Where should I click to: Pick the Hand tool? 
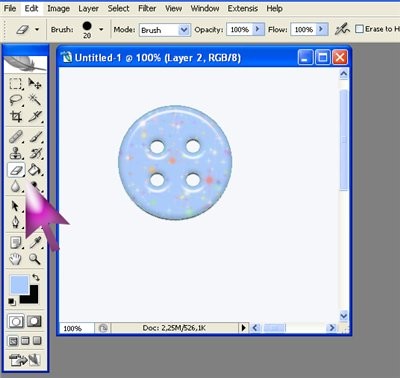pyautogui.click(x=15, y=259)
